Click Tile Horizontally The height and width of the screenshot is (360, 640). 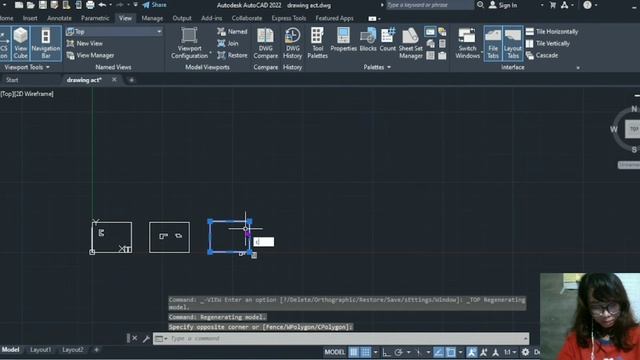pyautogui.click(x=552, y=31)
